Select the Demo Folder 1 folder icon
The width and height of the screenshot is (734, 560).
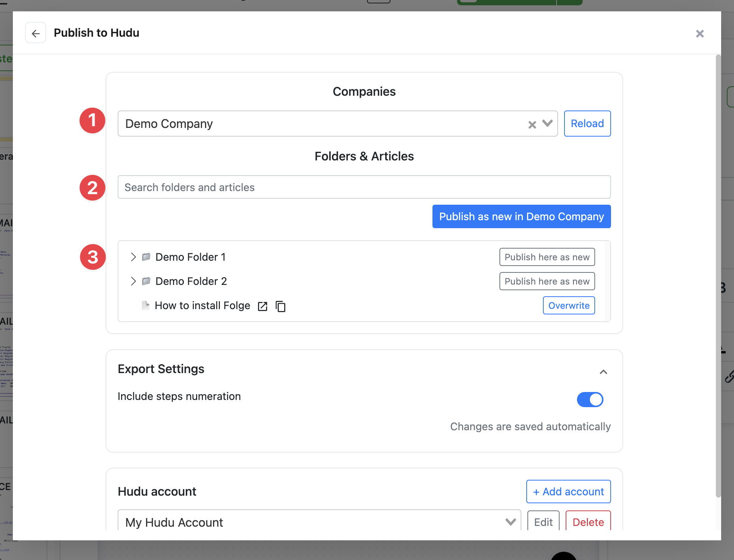coord(146,257)
